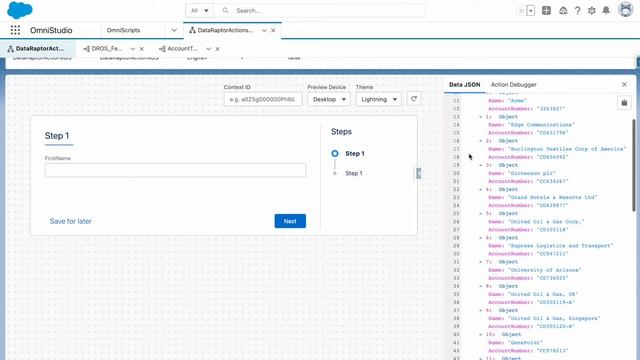This screenshot has height=360, width=640.
Task: Switch to the Action Debugger tab
Action: coord(513,84)
